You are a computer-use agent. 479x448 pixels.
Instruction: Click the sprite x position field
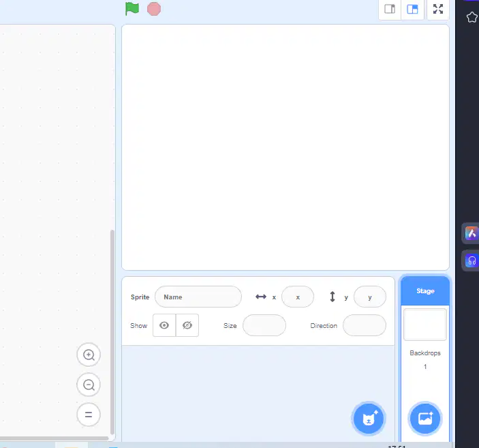[298, 297]
